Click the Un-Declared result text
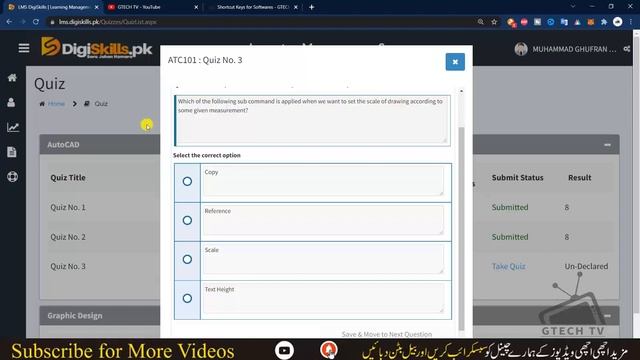The image size is (640, 360). coord(586,266)
